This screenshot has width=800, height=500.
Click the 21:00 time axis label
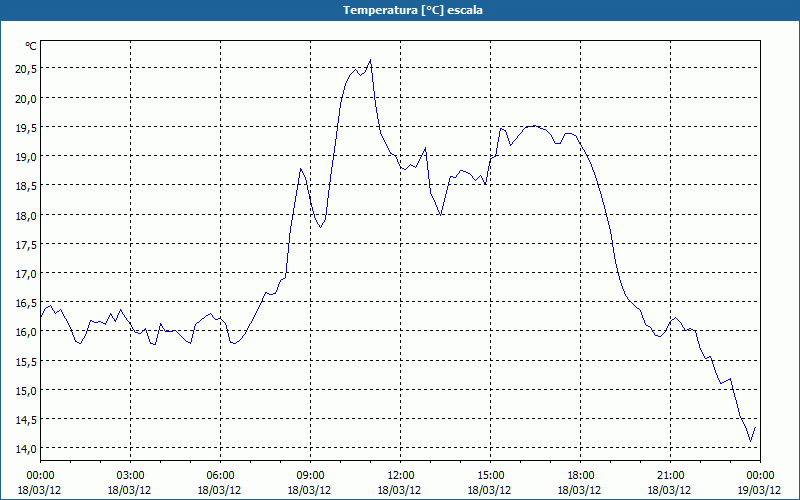pos(670,476)
